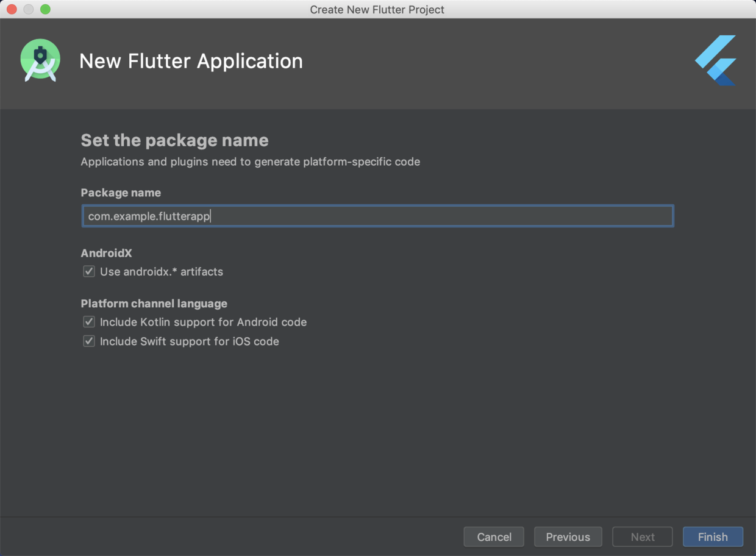
Task: Click the Flutter logo in the header
Action: [716, 60]
